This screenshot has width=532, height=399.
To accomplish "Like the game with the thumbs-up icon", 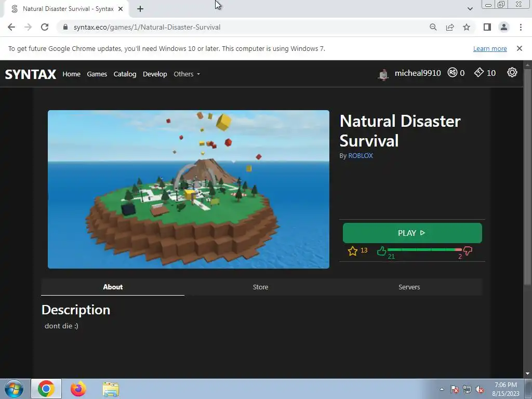I will [381, 251].
